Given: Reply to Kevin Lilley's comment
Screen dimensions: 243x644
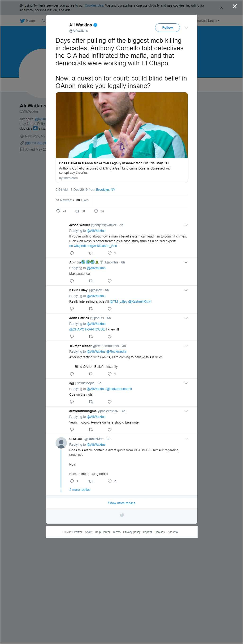Looking at the screenshot, I should coord(72,309).
